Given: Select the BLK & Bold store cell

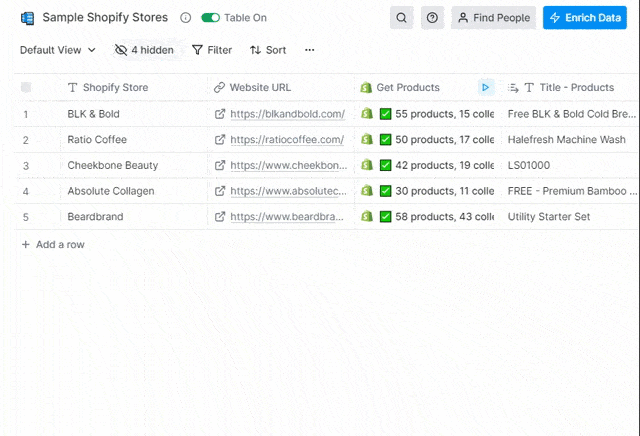Looking at the screenshot, I should (134, 114).
